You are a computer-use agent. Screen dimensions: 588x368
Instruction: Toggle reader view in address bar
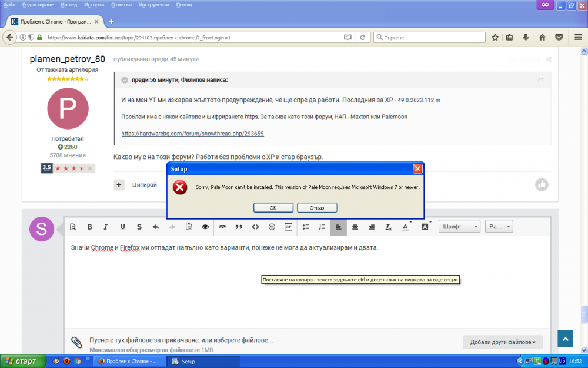[348, 37]
